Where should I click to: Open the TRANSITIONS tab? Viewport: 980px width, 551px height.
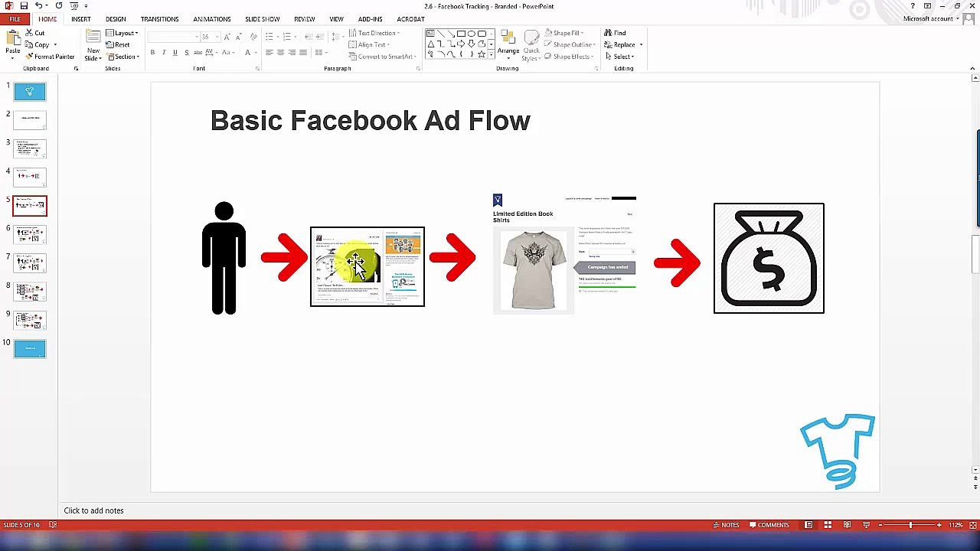tap(159, 19)
